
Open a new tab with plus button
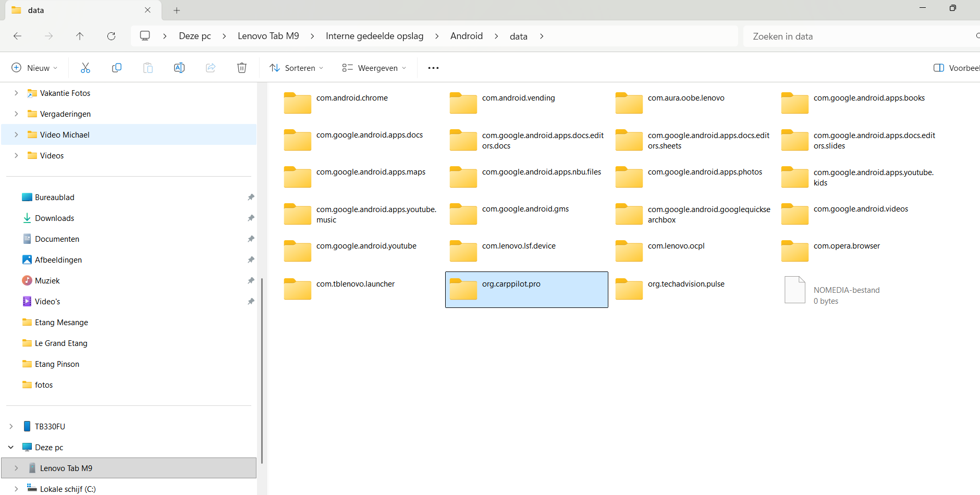coord(177,10)
